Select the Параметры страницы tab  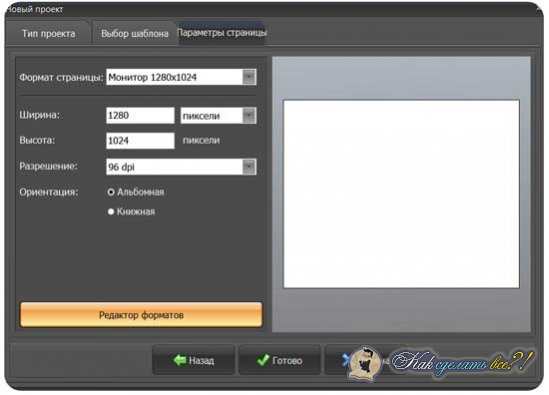point(222,33)
